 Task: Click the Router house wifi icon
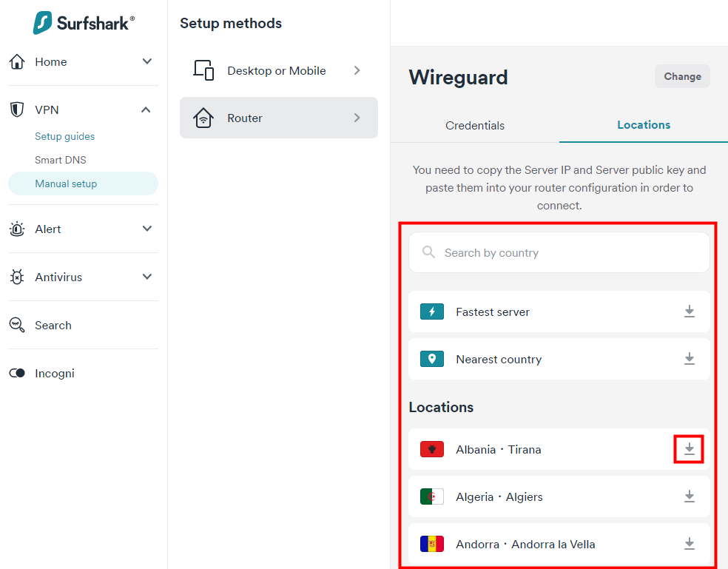tap(203, 118)
